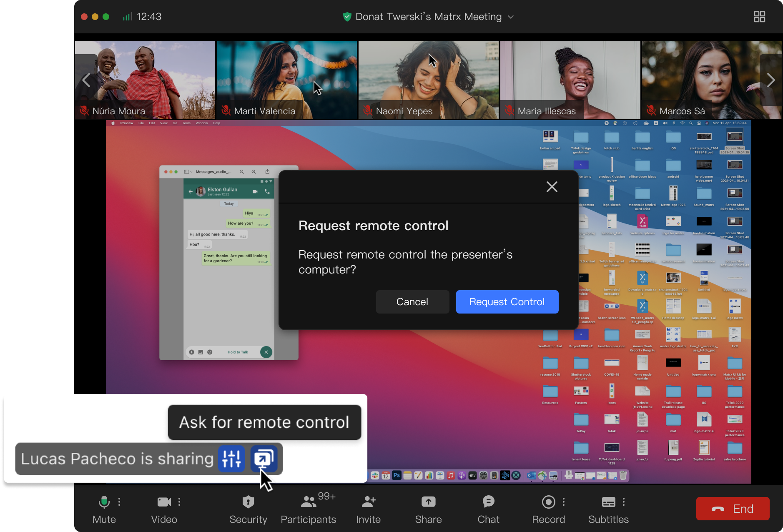Show next participants with right arrow
Screen dimensions: 783x532
pos(770,80)
